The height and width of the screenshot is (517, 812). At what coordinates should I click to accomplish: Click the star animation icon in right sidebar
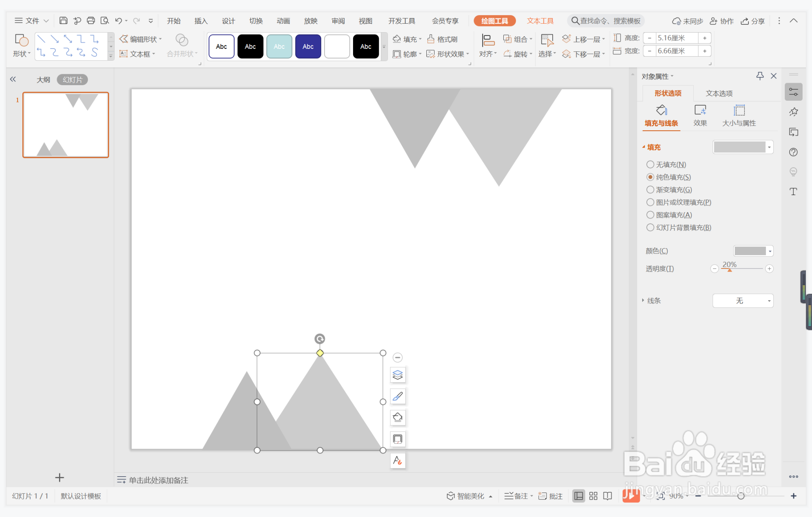point(794,112)
